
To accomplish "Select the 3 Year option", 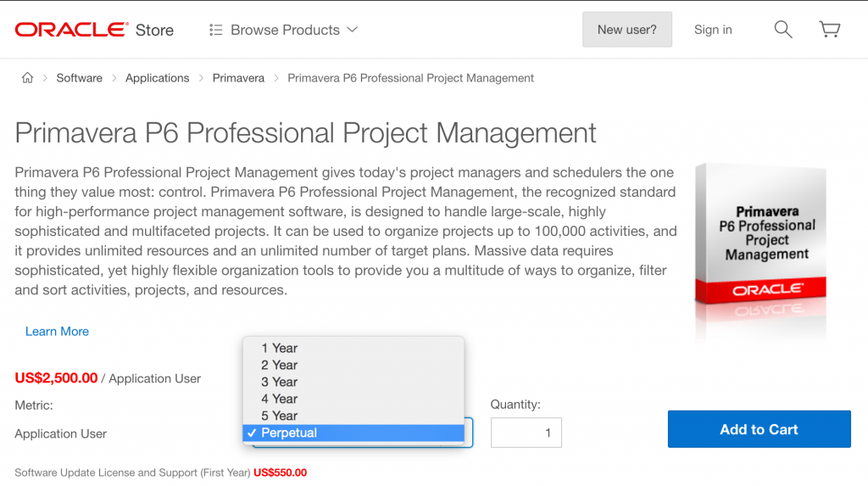I will point(353,382).
